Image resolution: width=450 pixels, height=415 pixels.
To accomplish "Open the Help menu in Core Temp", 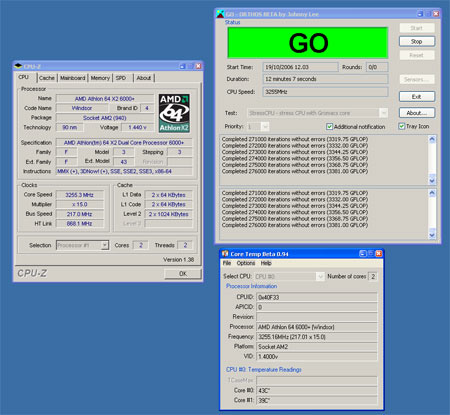I will coord(266,263).
